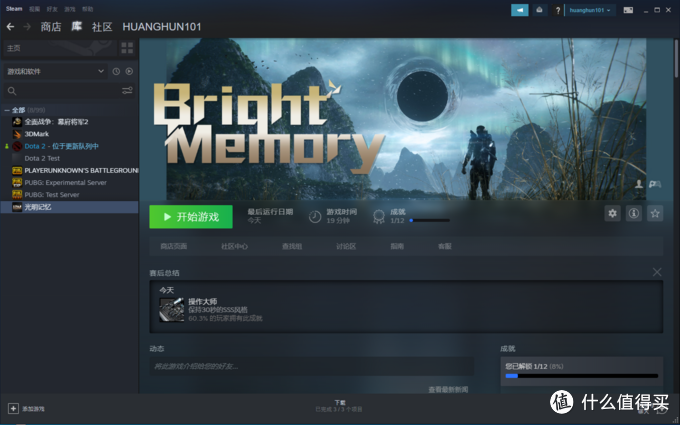Click the controller support icon on banner
Screen dimensions: 680x425
tap(655, 184)
